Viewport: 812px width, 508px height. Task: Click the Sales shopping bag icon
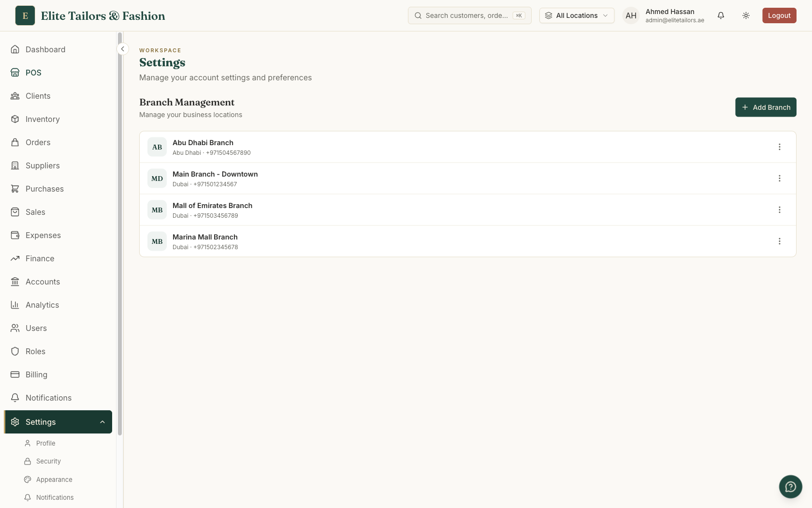point(15,212)
